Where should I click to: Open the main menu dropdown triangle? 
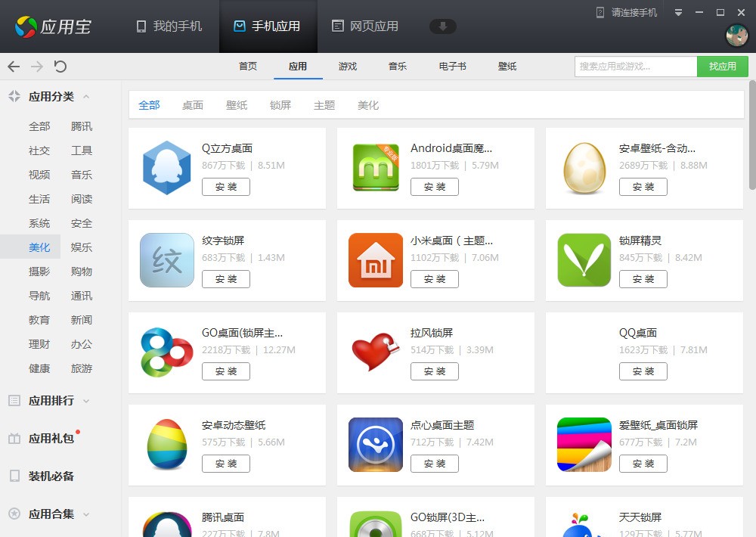click(x=678, y=13)
